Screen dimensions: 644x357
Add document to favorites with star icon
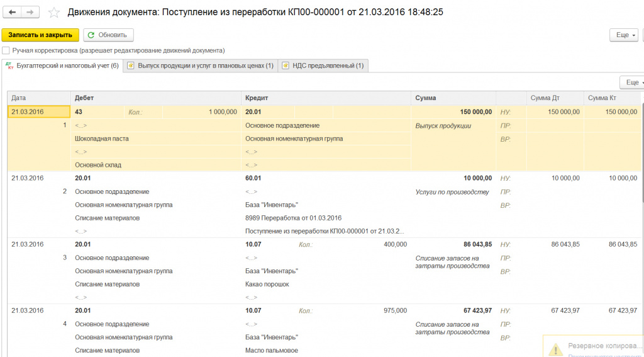point(55,13)
